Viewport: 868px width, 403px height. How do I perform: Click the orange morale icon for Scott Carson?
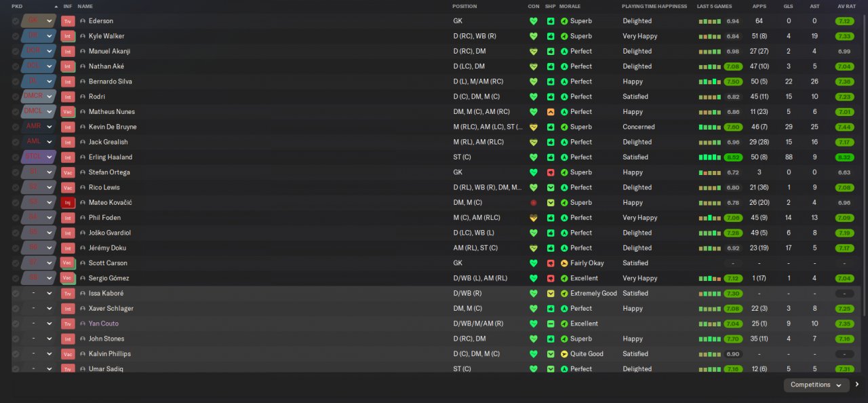pyautogui.click(x=564, y=263)
